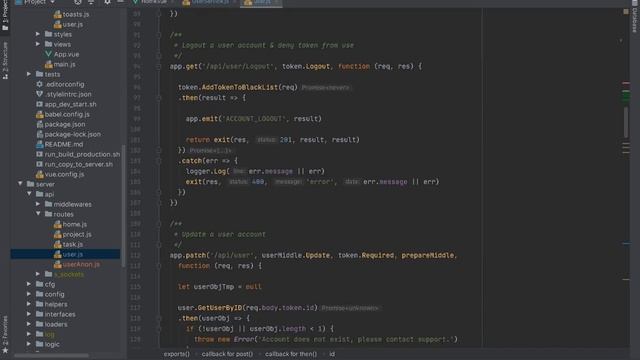This screenshot has height=360, width=640.
Task: Open run_copy_to_server.sh script
Action: (x=74, y=164)
